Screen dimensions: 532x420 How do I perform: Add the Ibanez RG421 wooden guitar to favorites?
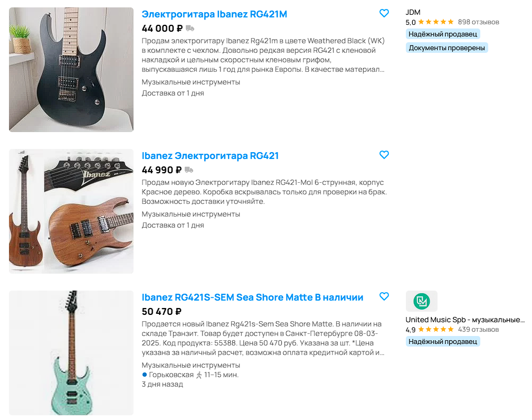pos(384,155)
